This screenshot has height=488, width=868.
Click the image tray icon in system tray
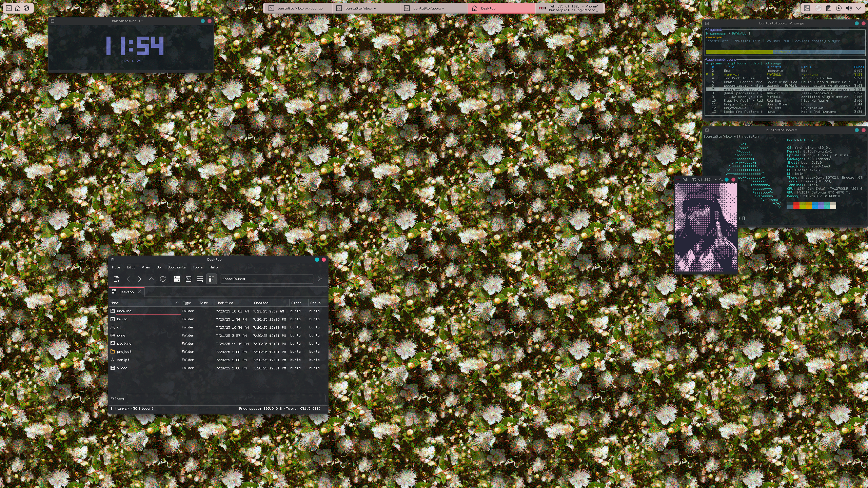click(807, 8)
